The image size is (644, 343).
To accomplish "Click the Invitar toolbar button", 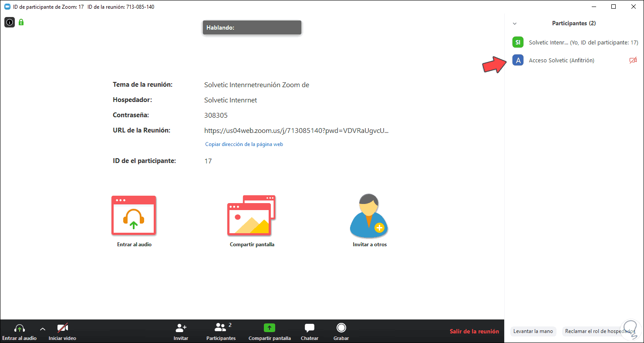I will pyautogui.click(x=181, y=332).
